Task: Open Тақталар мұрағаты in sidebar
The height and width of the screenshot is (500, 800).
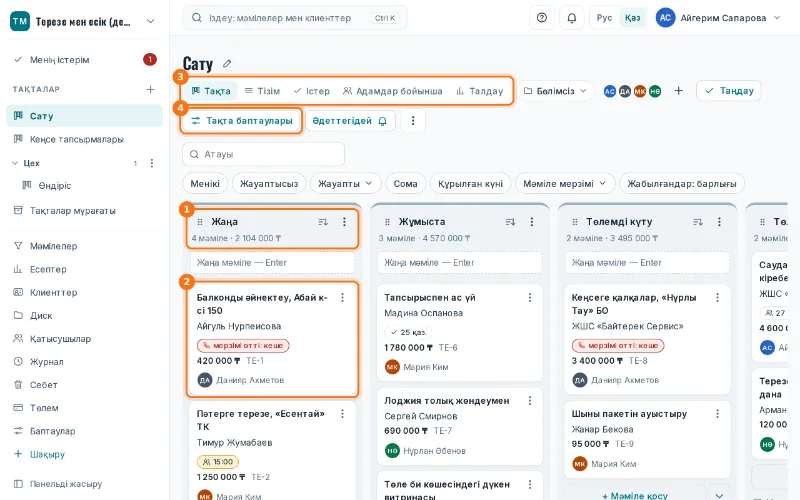Action: [x=84, y=211]
